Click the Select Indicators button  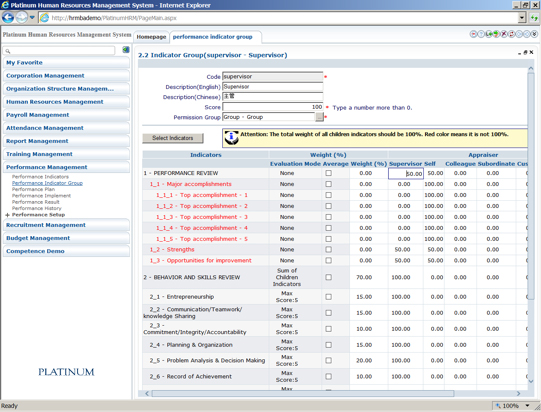173,138
